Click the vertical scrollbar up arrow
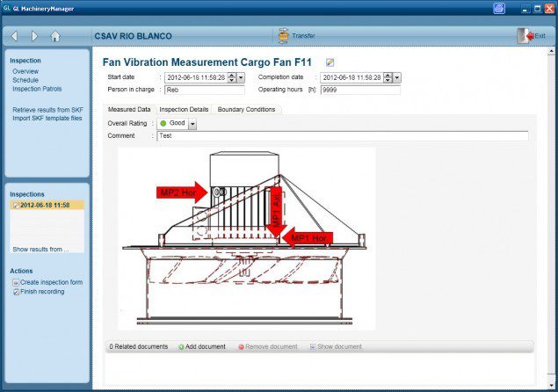Viewport: 558px width, 392px height. tap(551, 52)
